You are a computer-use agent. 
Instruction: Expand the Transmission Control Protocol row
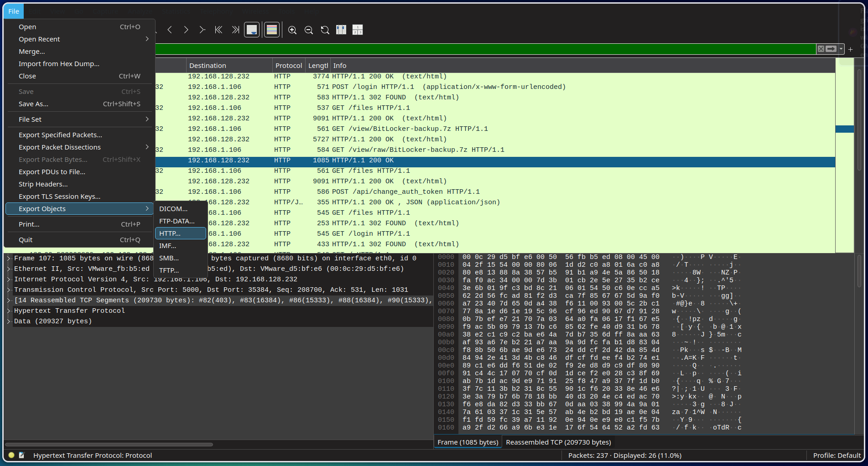pyautogui.click(x=9, y=290)
